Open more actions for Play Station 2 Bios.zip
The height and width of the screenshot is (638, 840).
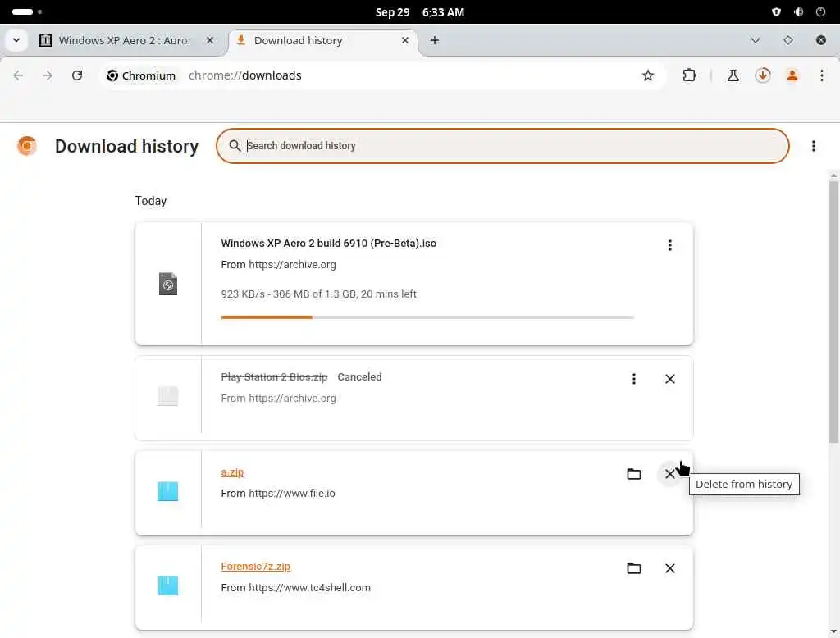(633, 379)
